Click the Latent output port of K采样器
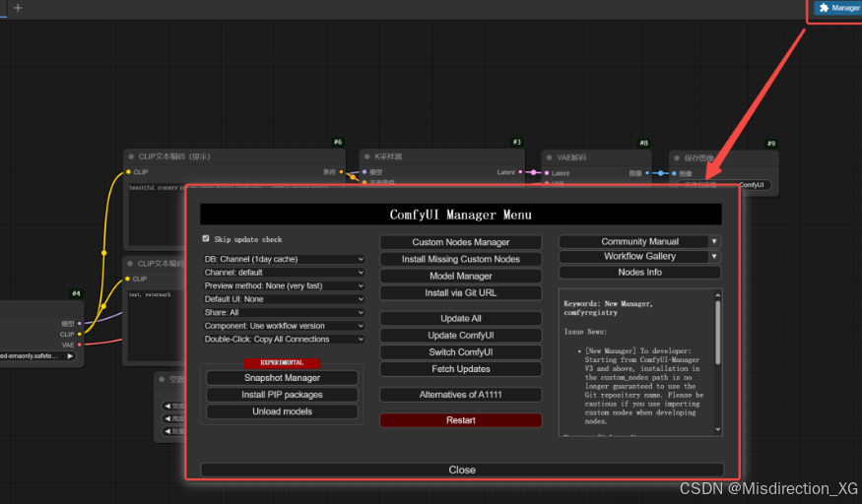 520,172
